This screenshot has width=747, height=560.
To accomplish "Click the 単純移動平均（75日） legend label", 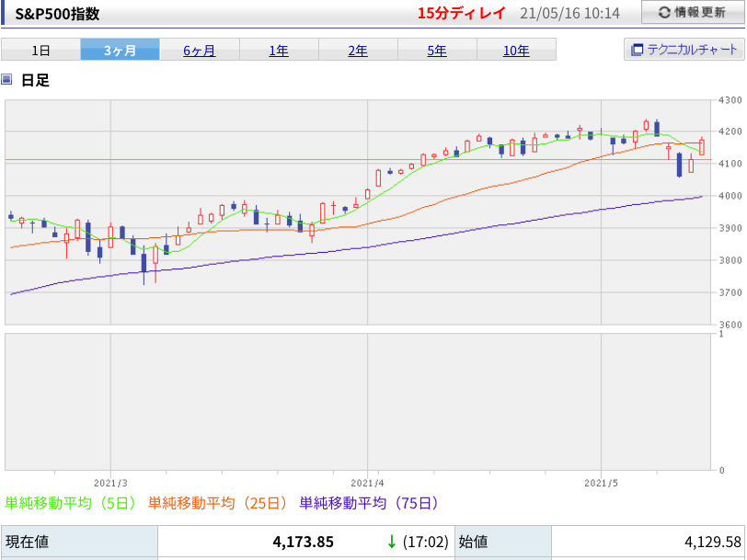I will point(369,503).
